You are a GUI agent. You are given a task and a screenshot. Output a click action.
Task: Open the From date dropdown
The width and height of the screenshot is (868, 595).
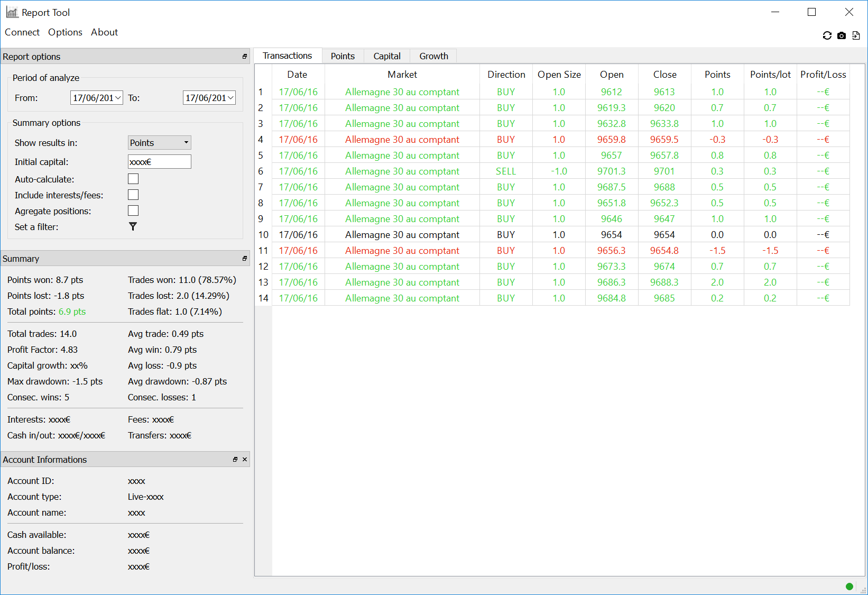[118, 98]
